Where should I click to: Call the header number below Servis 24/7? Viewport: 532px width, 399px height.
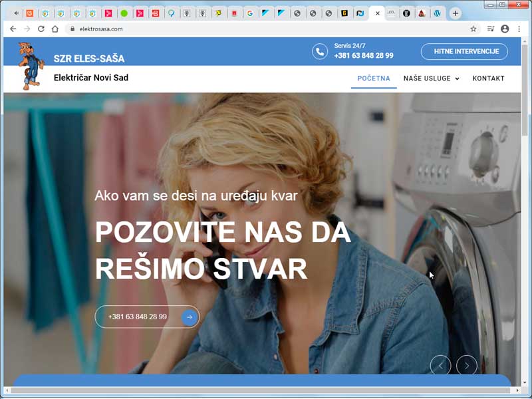point(364,56)
